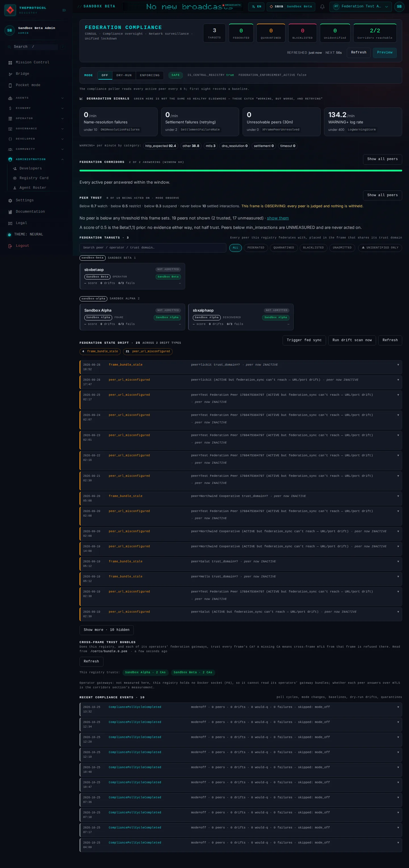Screen dimensions: 409x868
Task: Click the Theme Neural color dot
Action: 9,235
